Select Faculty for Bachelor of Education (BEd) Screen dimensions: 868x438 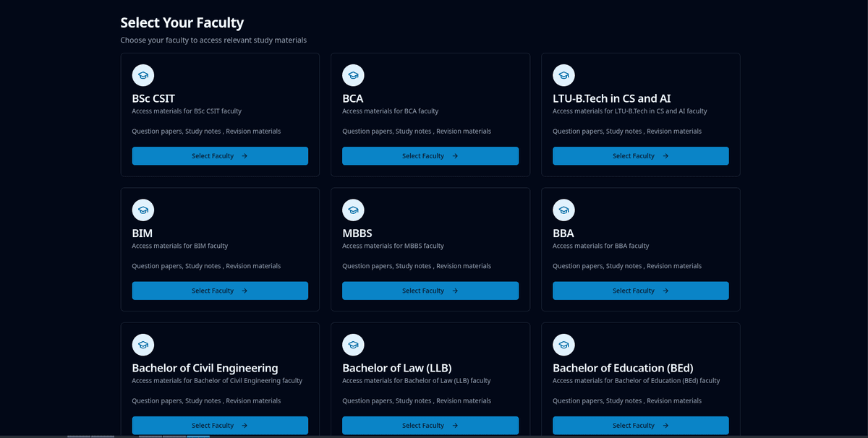point(641,425)
